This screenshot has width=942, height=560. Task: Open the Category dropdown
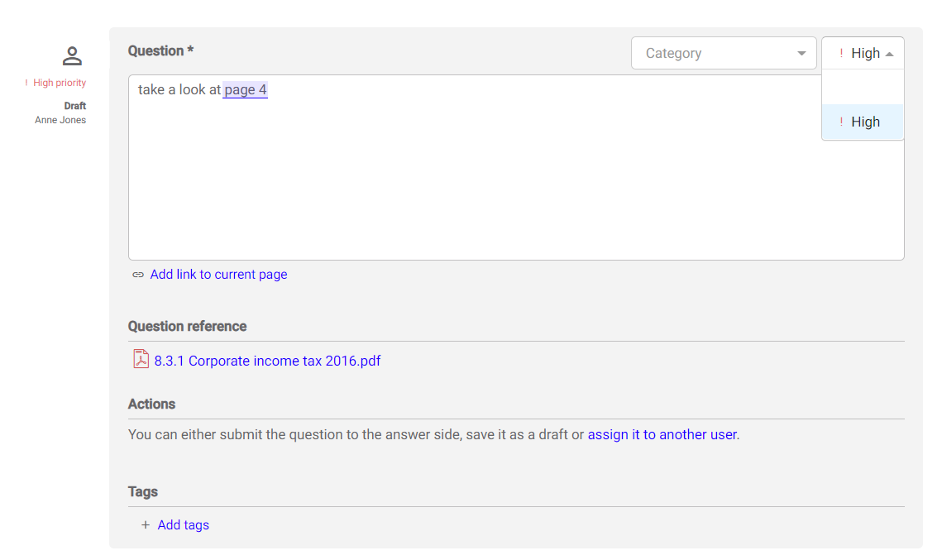[711, 53]
